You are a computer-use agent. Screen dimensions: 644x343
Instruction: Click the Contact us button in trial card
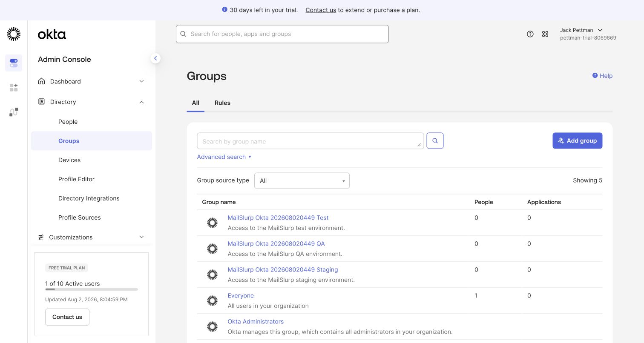pos(67,317)
